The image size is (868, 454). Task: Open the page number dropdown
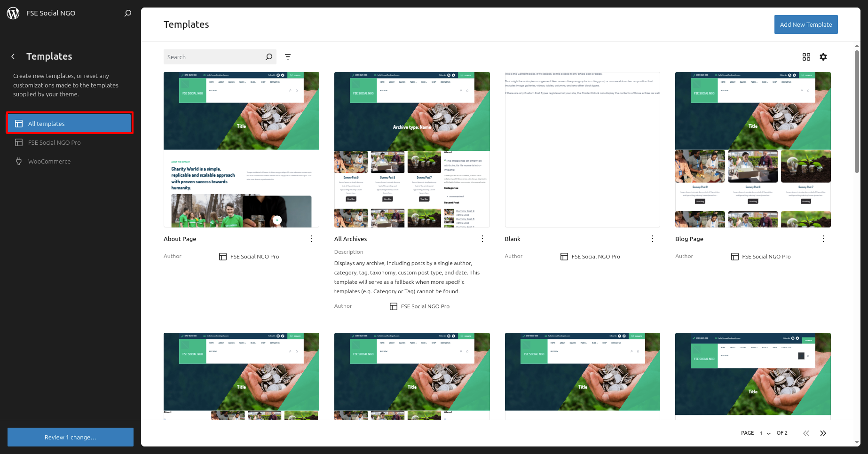click(x=765, y=433)
